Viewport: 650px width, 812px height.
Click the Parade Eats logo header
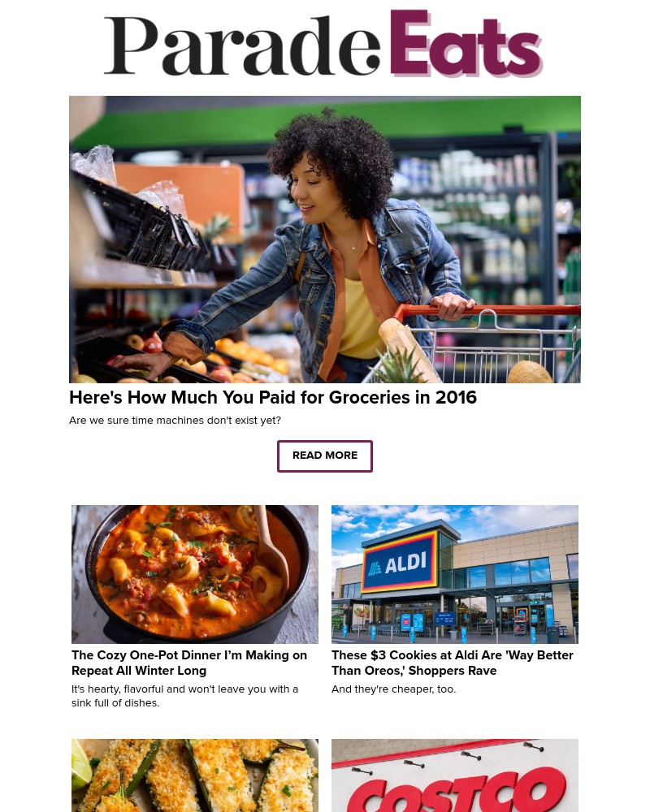coord(323,44)
